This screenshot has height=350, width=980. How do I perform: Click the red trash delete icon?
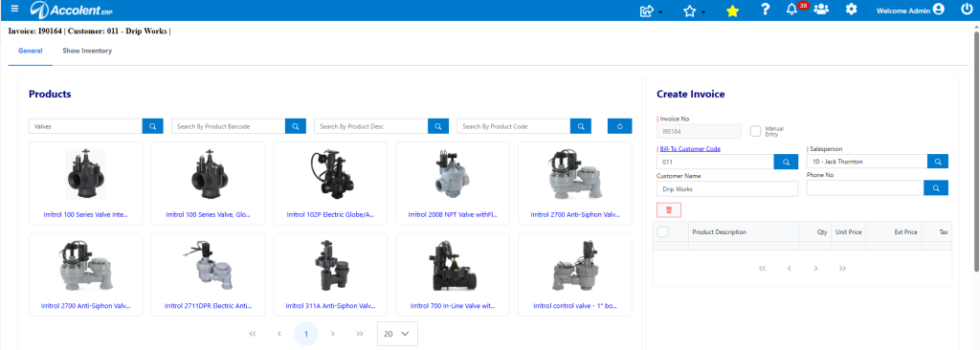pos(669,210)
